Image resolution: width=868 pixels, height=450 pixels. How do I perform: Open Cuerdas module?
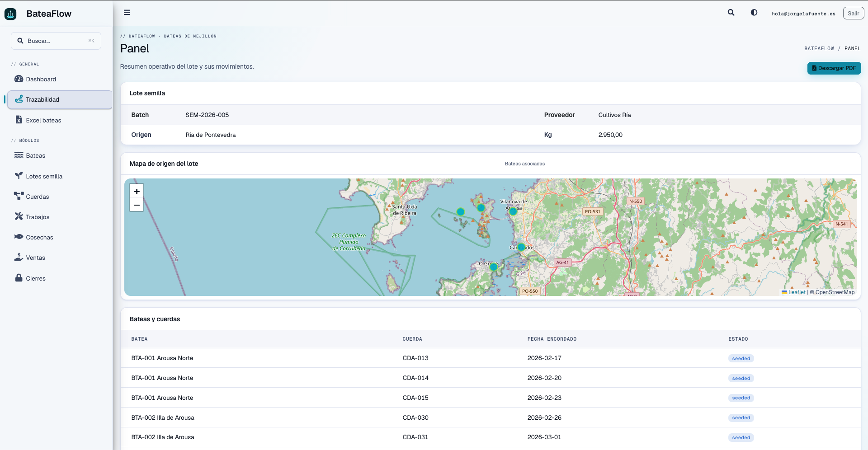[60, 197]
